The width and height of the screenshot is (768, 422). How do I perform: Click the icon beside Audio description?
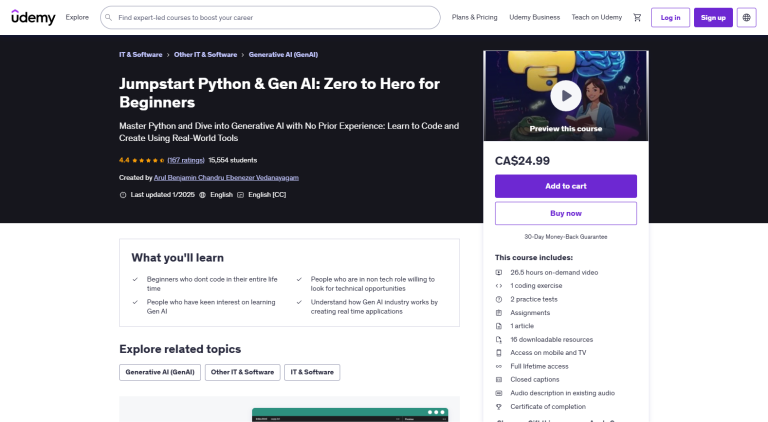[499, 393]
